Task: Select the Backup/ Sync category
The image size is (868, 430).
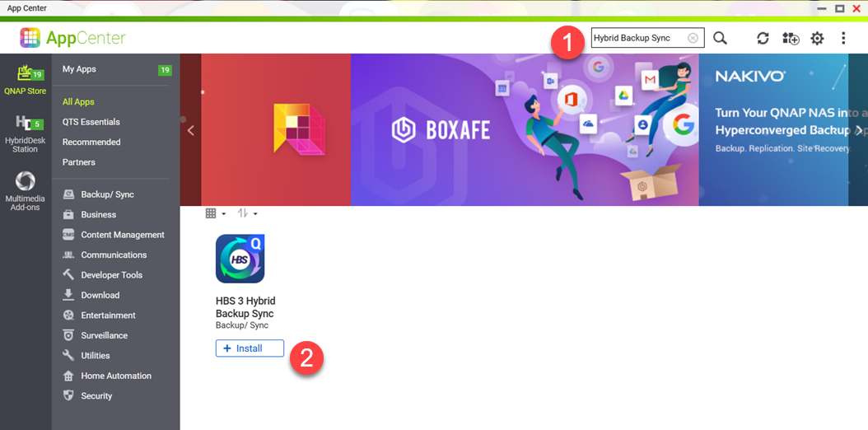Action: pos(107,194)
